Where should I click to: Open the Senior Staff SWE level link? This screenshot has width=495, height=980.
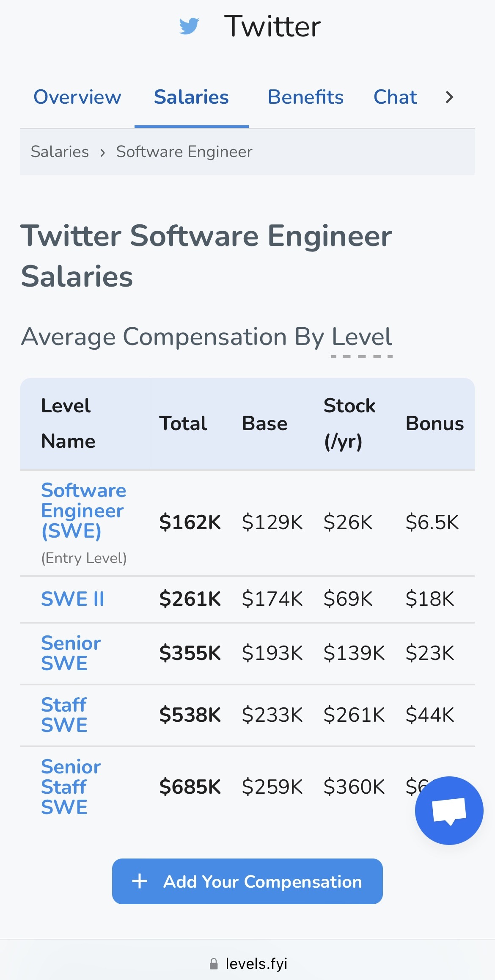click(x=71, y=787)
